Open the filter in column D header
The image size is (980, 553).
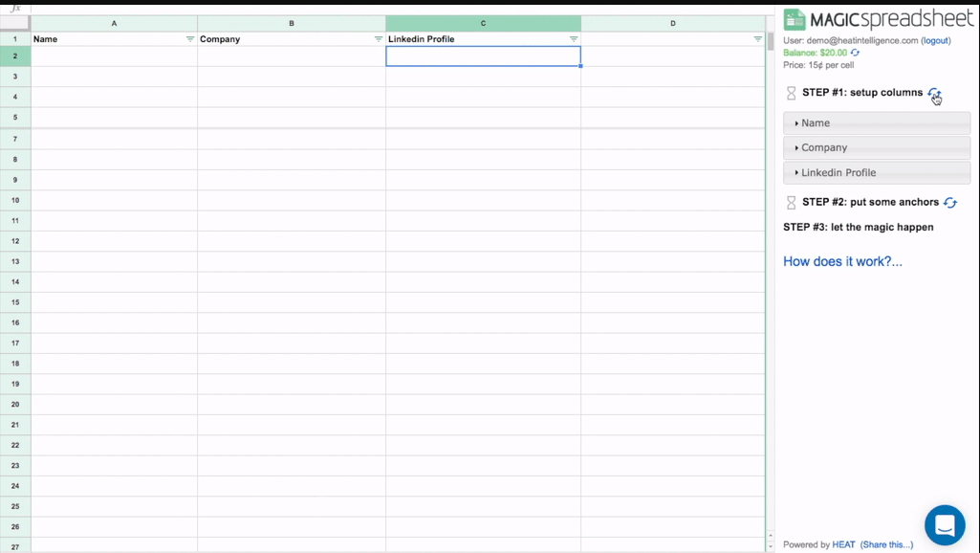tap(757, 39)
